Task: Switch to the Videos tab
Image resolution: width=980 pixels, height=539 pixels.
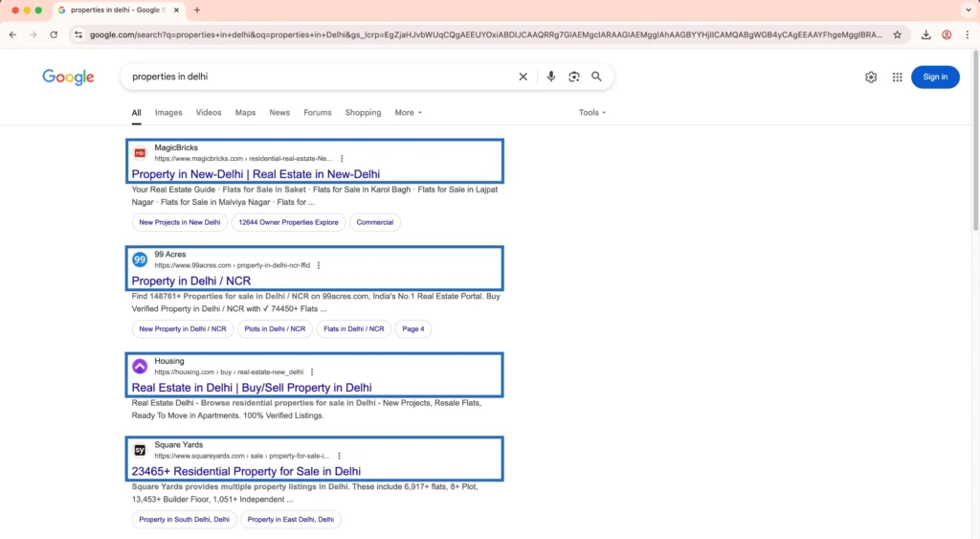Action: coord(209,113)
